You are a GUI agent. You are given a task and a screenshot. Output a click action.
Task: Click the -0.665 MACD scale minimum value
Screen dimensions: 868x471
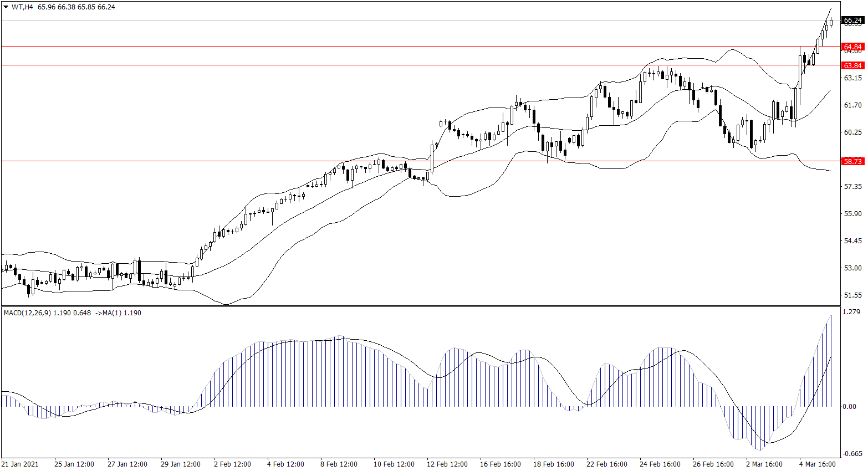click(852, 454)
